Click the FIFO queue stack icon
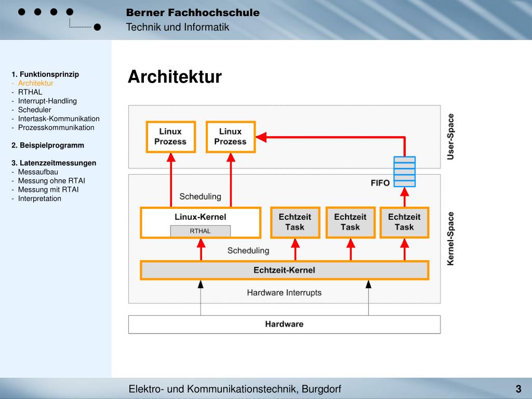 pyautogui.click(x=404, y=171)
